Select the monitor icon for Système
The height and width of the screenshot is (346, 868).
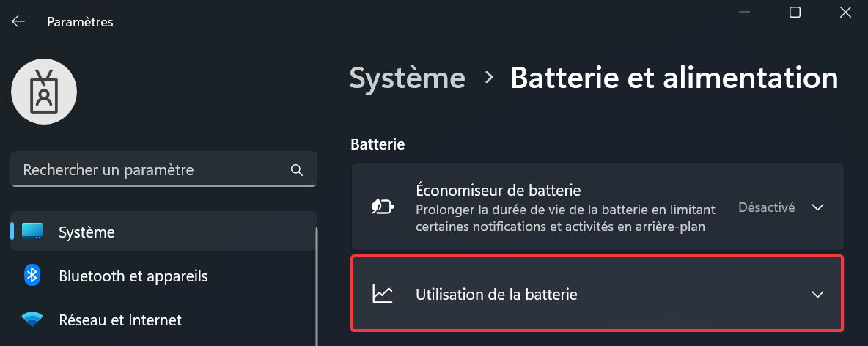tap(32, 232)
